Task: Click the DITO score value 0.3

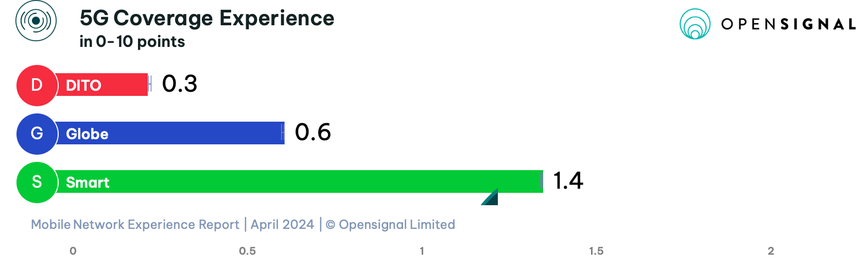Action: point(180,84)
